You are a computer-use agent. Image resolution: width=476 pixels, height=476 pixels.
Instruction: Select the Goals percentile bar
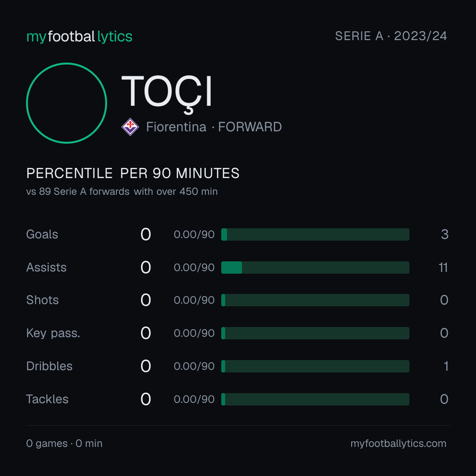coord(315,234)
